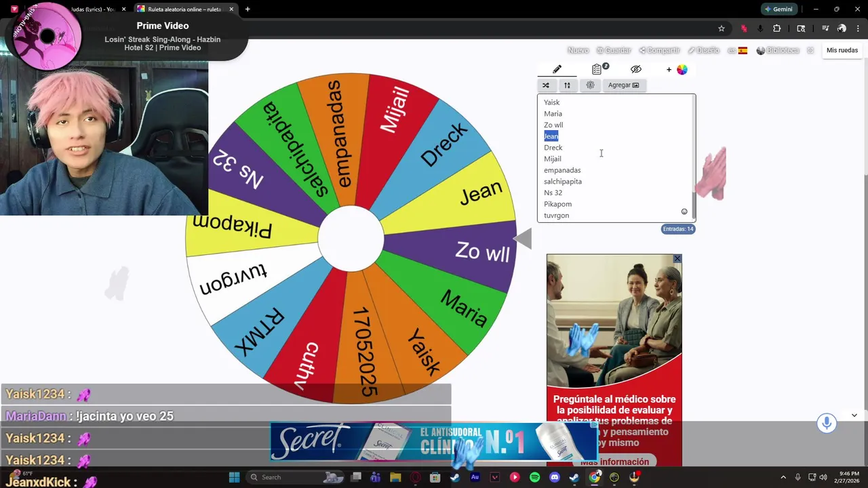
Task: Open Opera browser from taskbar
Action: coord(415,477)
